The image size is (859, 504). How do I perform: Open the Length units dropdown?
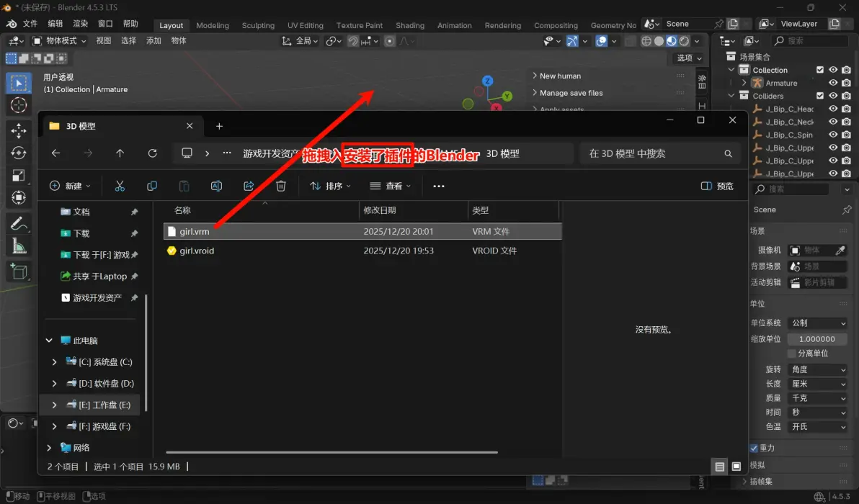pyautogui.click(x=818, y=384)
